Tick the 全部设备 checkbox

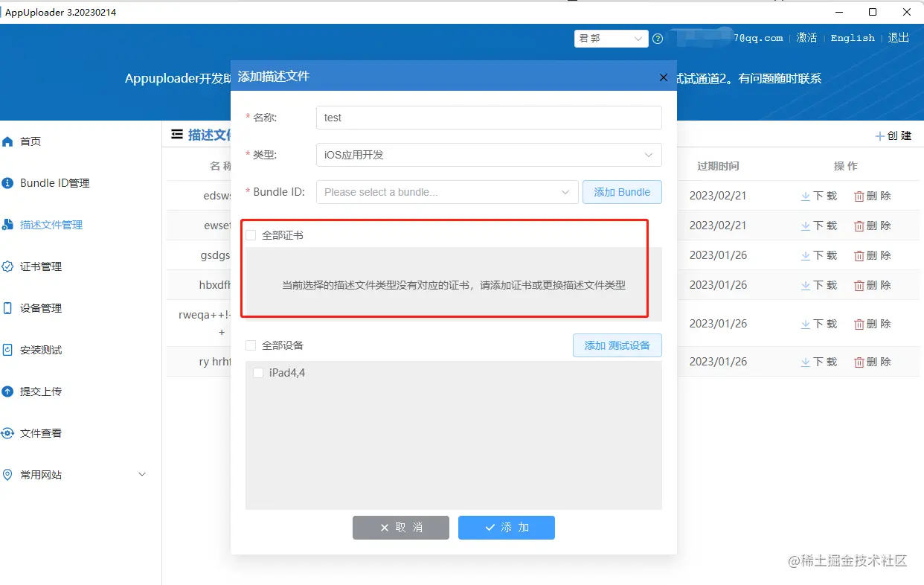point(251,345)
